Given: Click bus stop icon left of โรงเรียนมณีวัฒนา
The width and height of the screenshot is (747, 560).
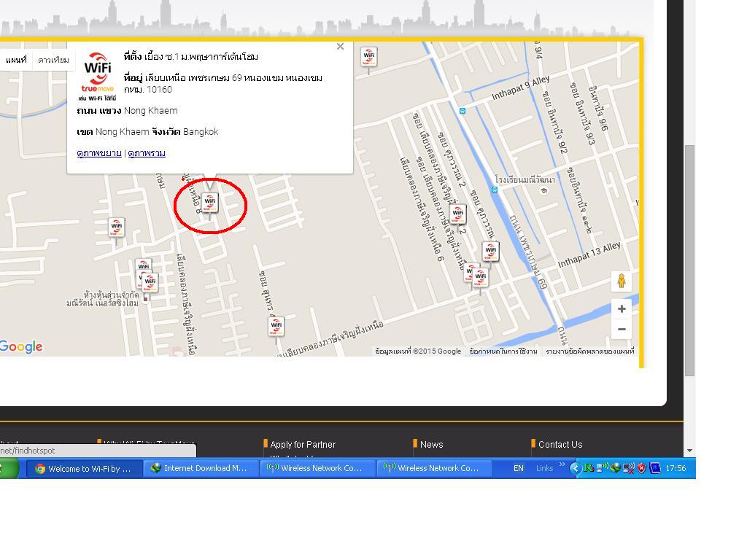Looking at the screenshot, I should tap(495, 190).
